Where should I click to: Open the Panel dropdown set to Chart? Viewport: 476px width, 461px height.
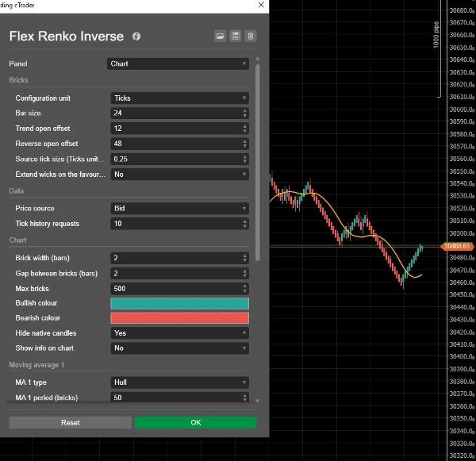(178, 63)
